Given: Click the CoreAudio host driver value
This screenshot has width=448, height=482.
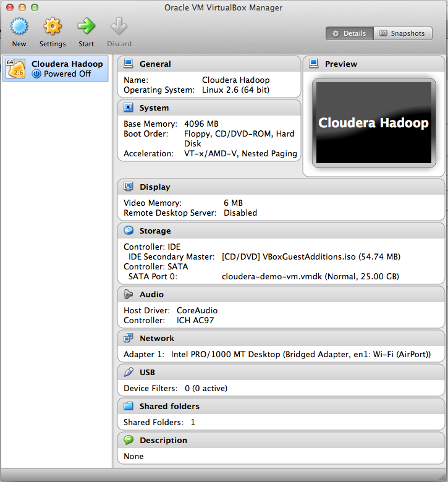Looking at the screenshot, I should coord(197,310).
